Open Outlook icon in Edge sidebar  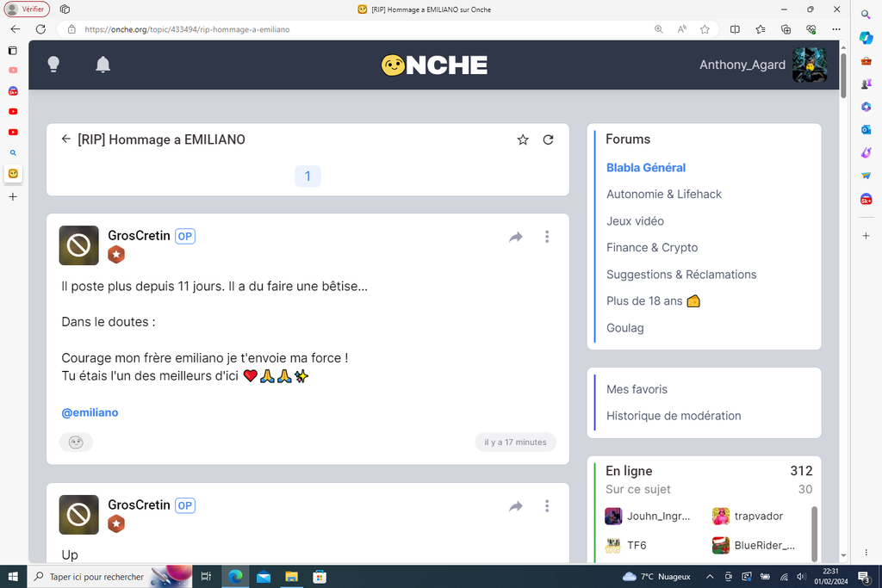click(866, 129)
